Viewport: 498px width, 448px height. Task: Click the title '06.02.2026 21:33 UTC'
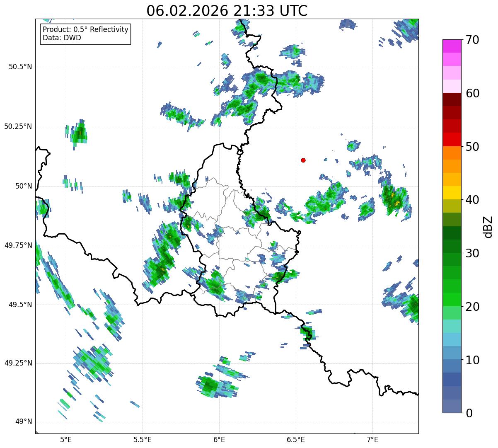227,11
